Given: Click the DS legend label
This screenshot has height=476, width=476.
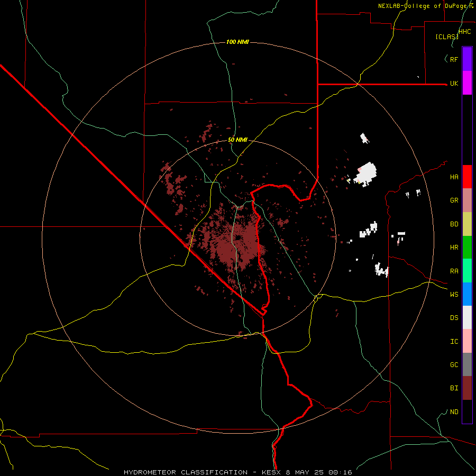Looking at the screenshot, I should click(454, 318).
